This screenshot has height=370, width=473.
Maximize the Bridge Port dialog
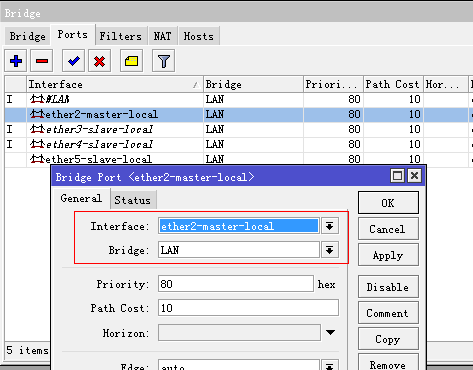coord(397,175)
